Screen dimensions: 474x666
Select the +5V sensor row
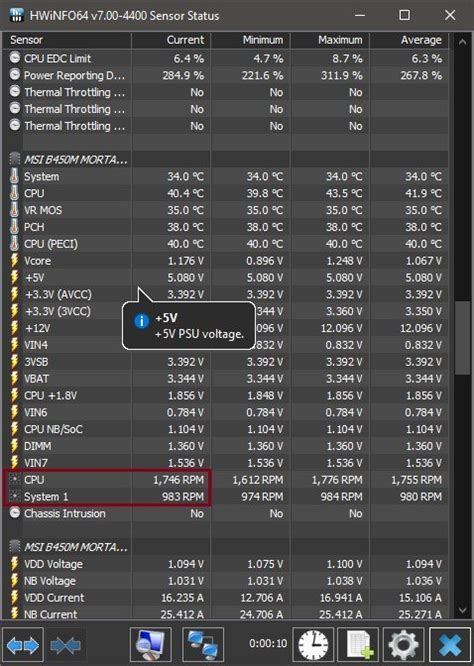click(226, 277)
